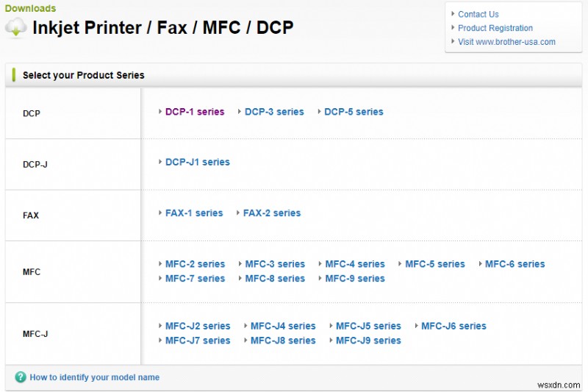The height and width of the screenshot is (392, 588).
Task: Select MFC-7 series
Action: (x=195, y=279)
